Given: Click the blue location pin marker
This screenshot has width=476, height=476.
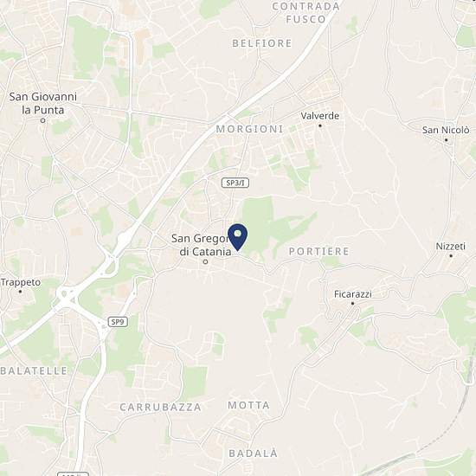Looking at the screenshot, I should click(x=238, y=237).
